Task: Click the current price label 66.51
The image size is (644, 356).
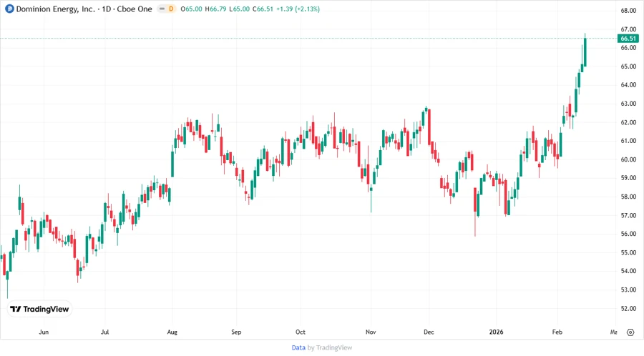Action: coord(628,39)
